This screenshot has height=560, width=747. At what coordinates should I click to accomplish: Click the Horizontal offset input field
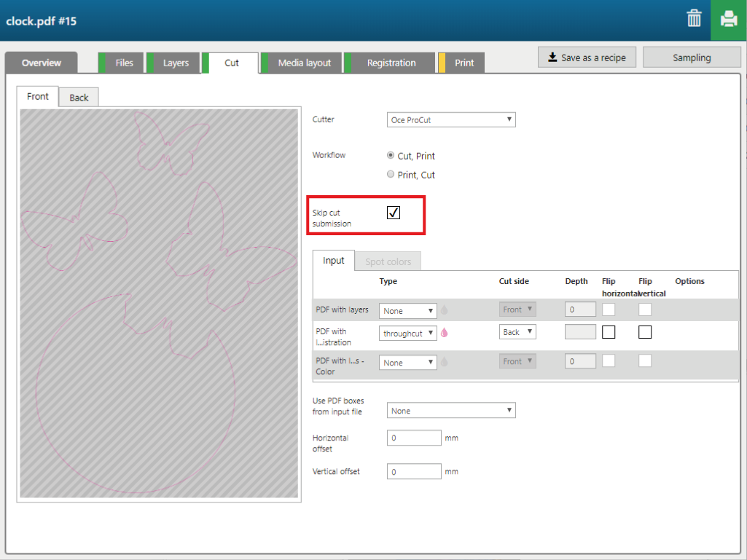(414, 438)
